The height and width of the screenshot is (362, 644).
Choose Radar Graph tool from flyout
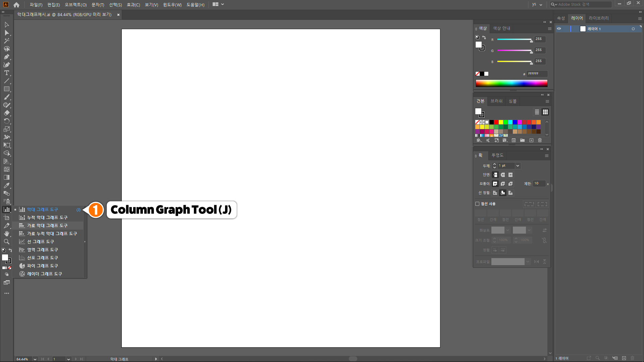(44, 274)
